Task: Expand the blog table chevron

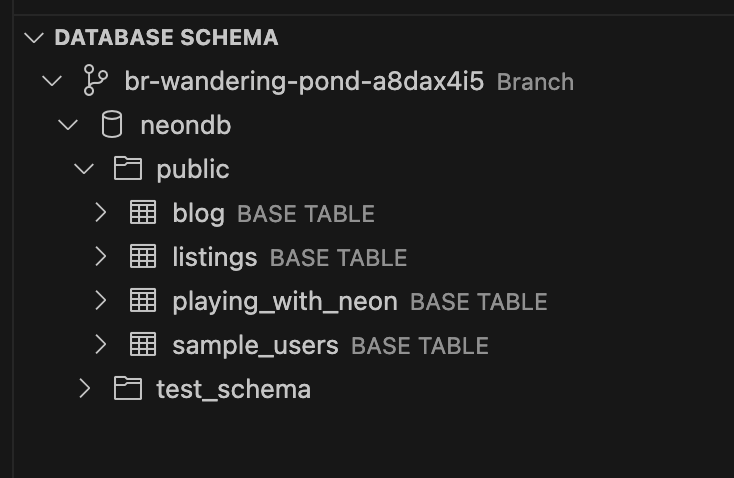Action: pyautogui.click(x=100, y=213)
